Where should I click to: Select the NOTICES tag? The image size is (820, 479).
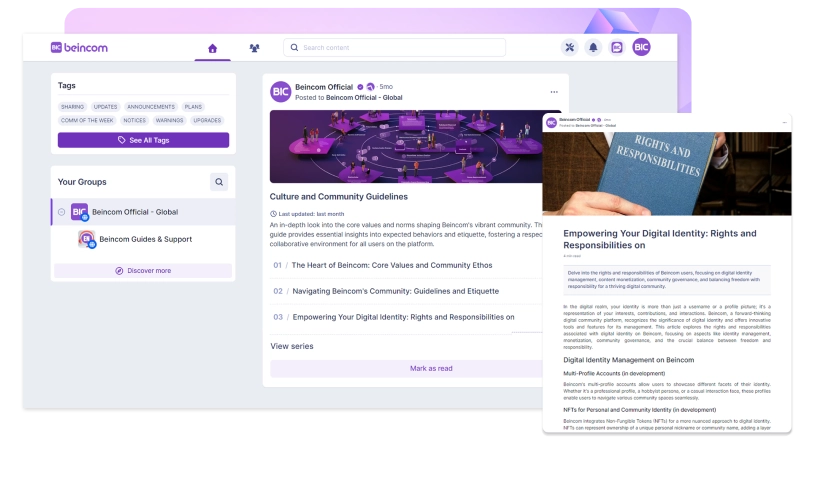(134, 120)
